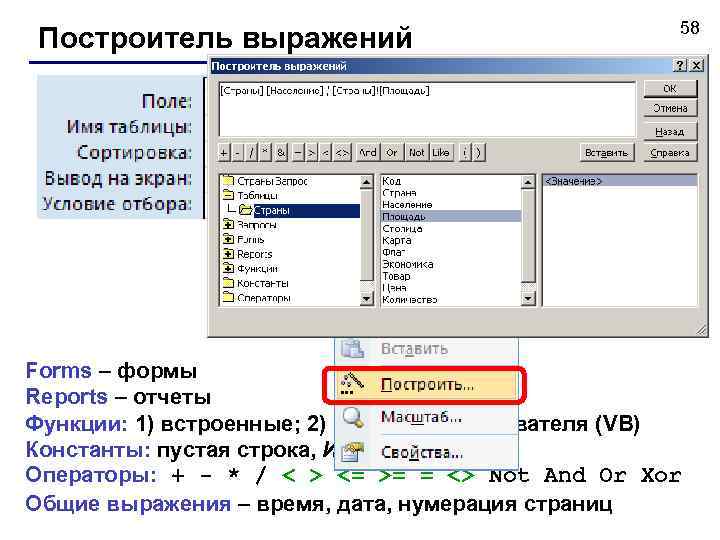The image size is (720, 540).
Task: Expand the Forms folder
Action: 228,239
